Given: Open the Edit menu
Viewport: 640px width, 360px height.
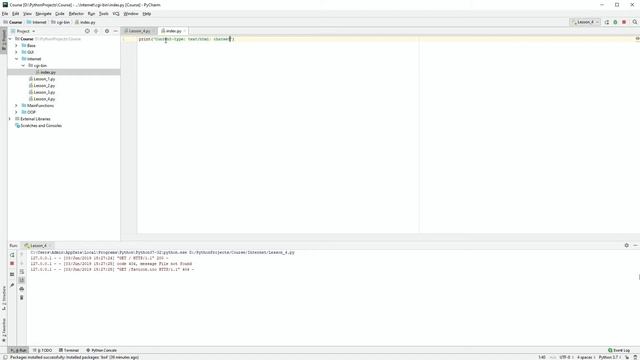Looking at the screenshot, I should coord(16,13).
